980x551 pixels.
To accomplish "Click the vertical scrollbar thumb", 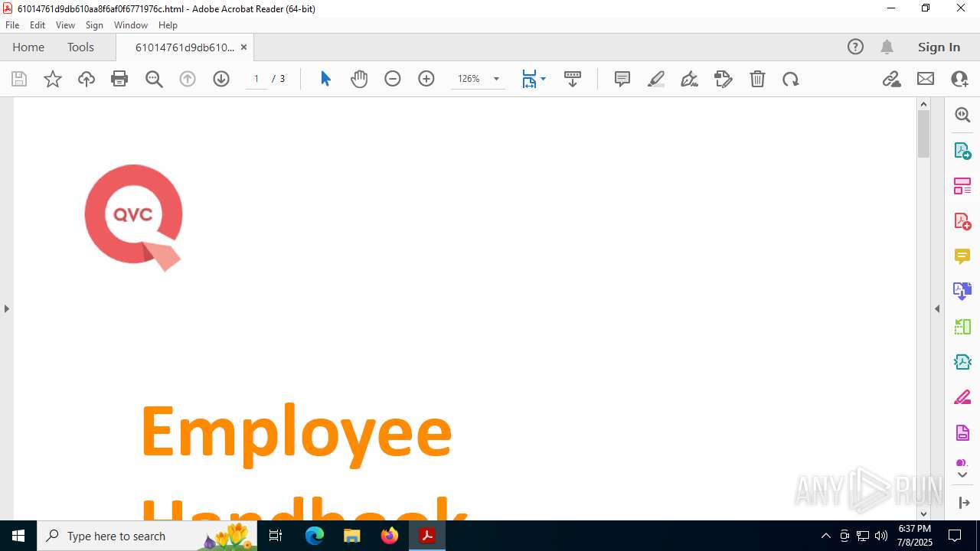I will pyautogui.click(x=923, y=134).
